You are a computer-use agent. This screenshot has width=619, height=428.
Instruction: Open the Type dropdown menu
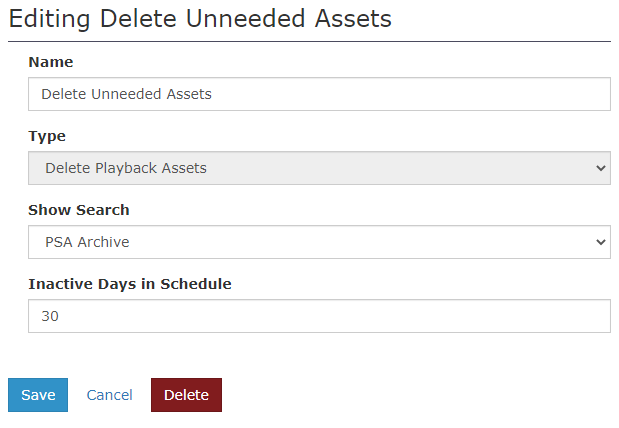tap(319, 168)
